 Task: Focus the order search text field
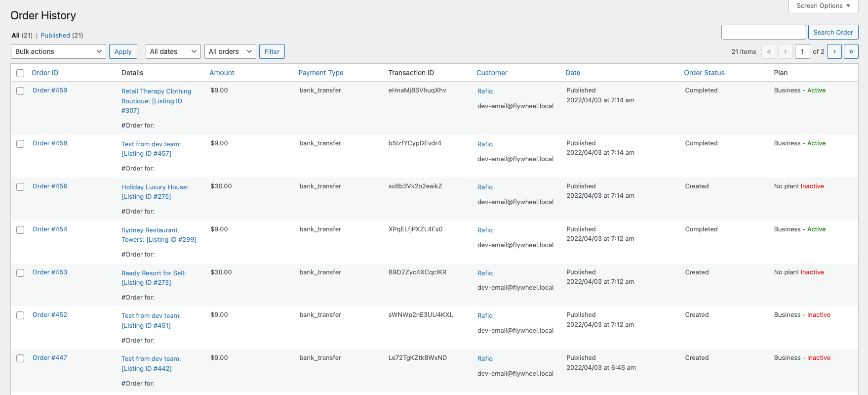(763, 32)
